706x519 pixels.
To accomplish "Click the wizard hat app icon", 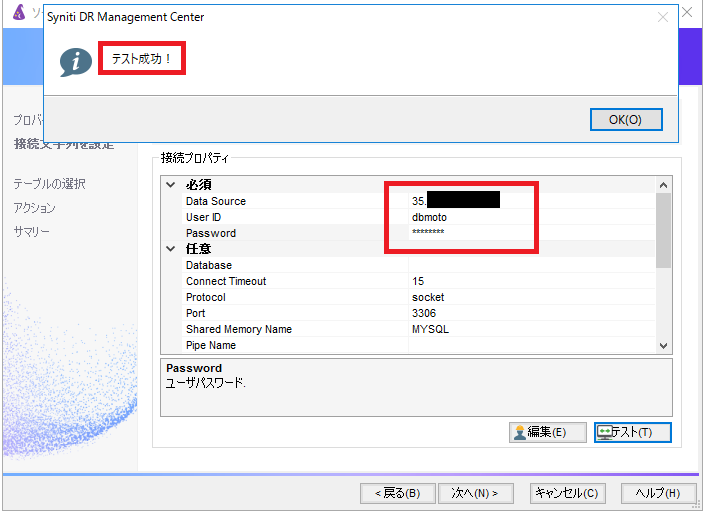I will pyautogui.click(x=19, y=13).
